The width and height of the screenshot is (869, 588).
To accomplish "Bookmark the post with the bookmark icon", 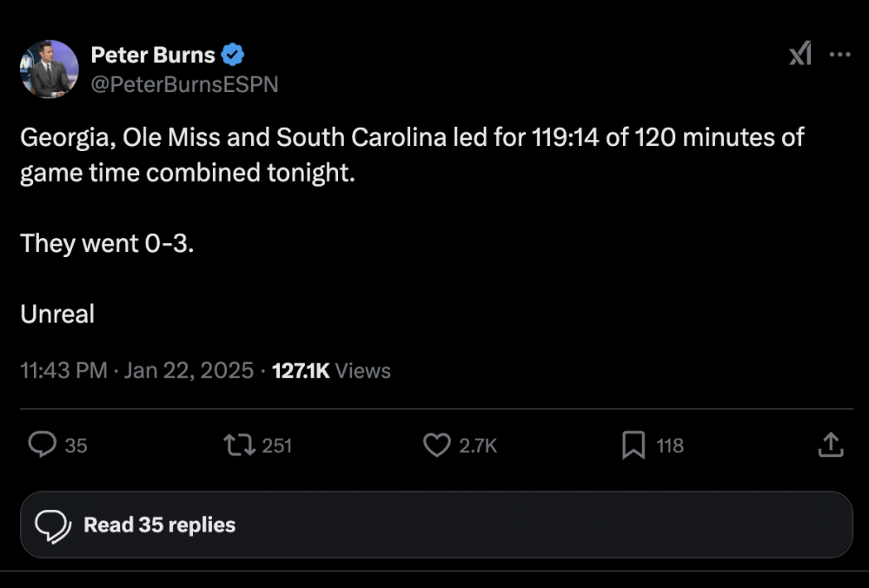I will point(634,446).
